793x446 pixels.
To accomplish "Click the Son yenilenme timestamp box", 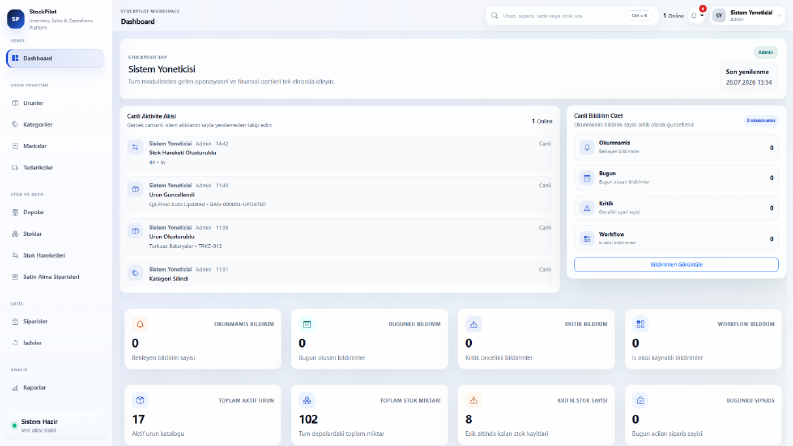I will coord(748,77).
